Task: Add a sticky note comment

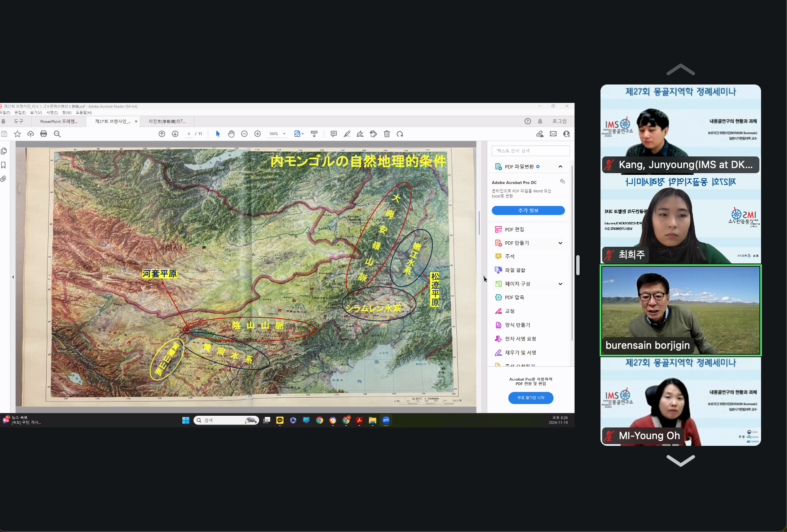Action: point(334,134)
